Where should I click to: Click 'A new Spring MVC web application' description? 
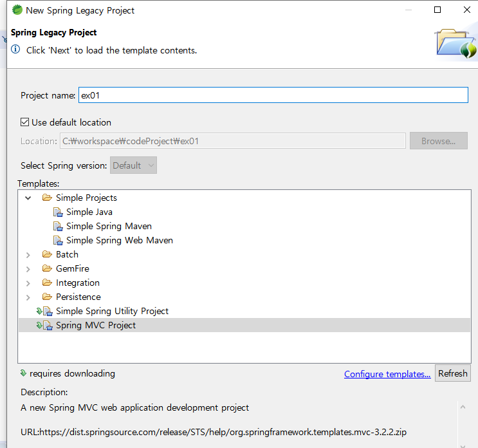coord(134,407)
